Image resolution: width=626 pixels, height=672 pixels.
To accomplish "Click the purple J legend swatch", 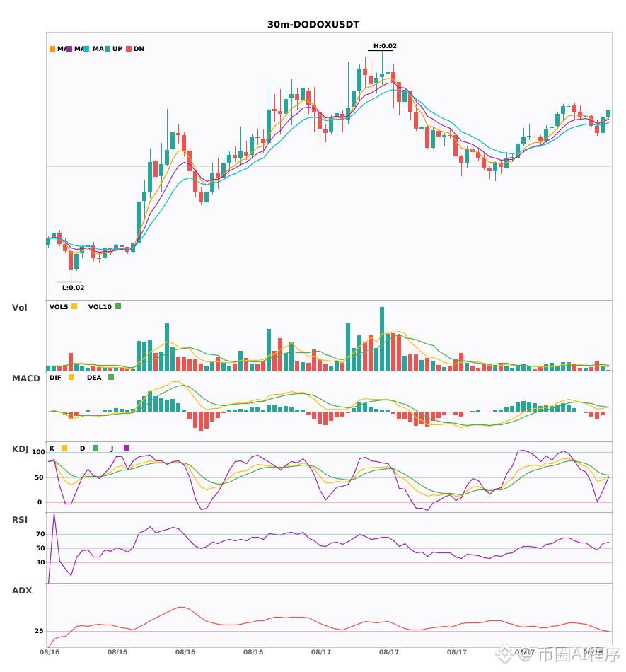I will click(x=127, y=448).
